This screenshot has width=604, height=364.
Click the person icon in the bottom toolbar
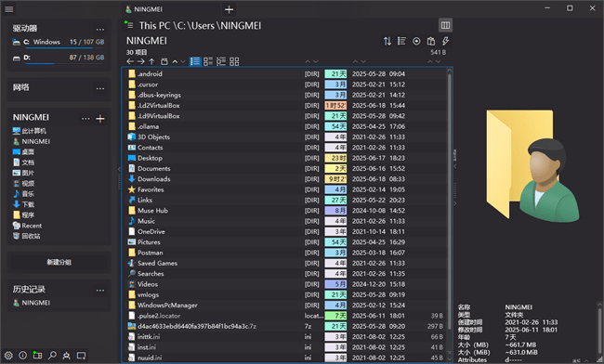point(66,356)
